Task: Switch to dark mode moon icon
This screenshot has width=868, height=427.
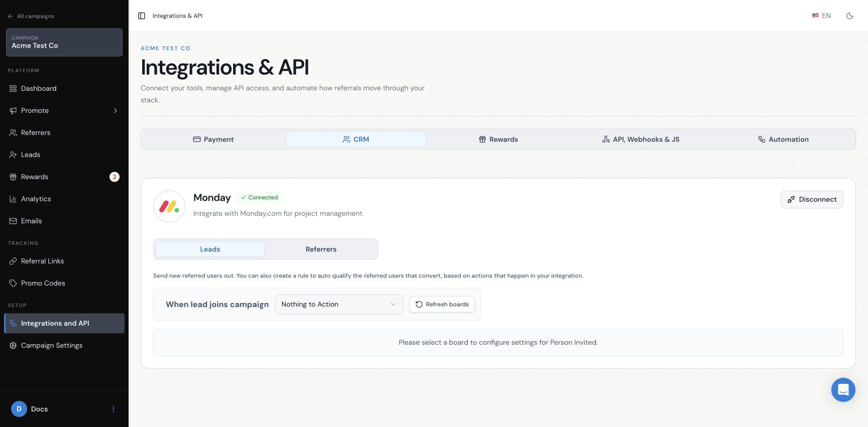Action: point(850,16)
